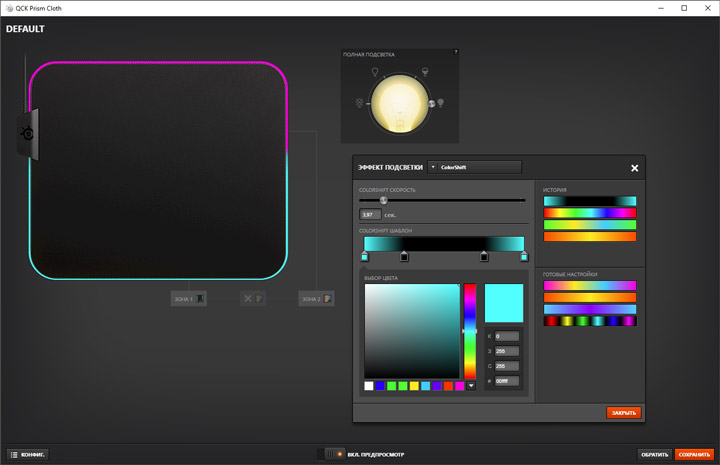Open the Конфиг. configurations button
This screenshot has height=465, width=720.
tap(28, 454)
